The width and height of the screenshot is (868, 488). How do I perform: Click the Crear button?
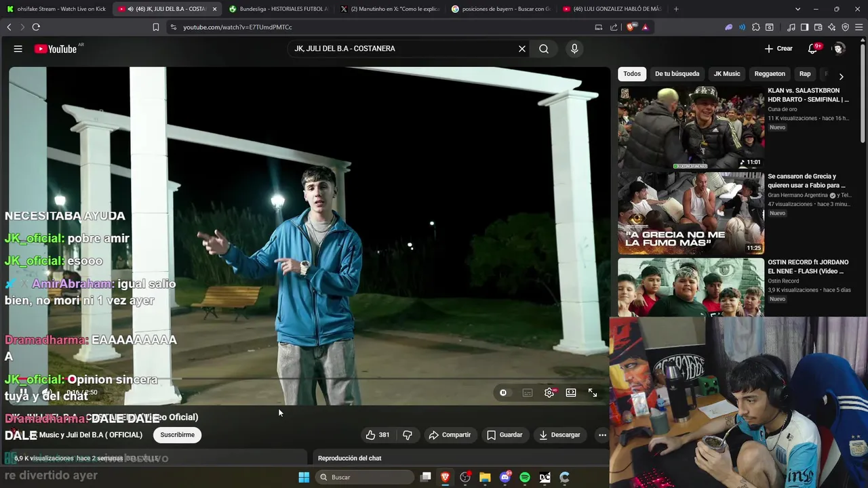point(778,49)
